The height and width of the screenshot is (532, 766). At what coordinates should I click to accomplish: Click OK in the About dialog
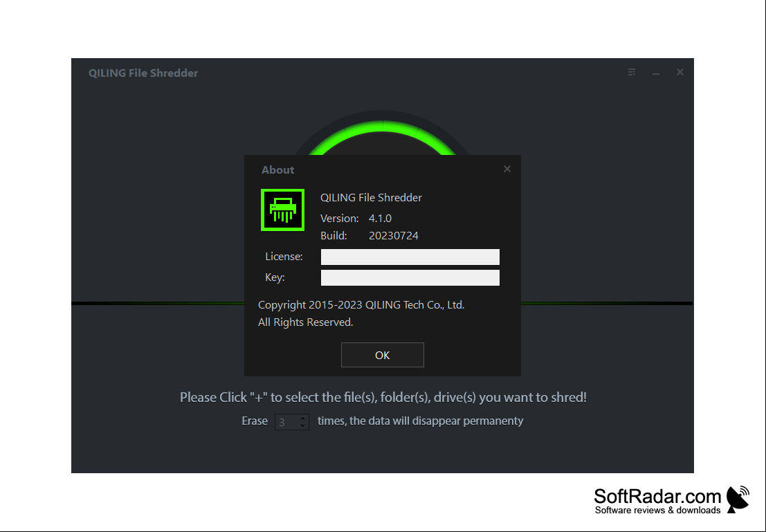(382, 355)
